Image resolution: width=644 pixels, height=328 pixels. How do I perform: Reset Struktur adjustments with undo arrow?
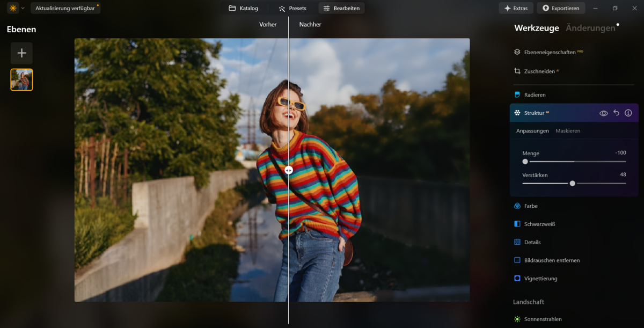point(616,113)
